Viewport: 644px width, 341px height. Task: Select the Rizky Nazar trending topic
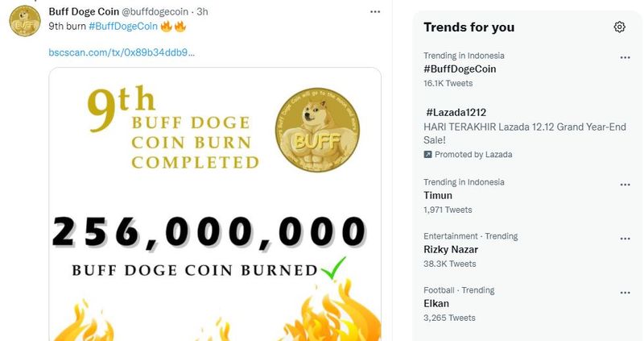[x=451, y=249]
